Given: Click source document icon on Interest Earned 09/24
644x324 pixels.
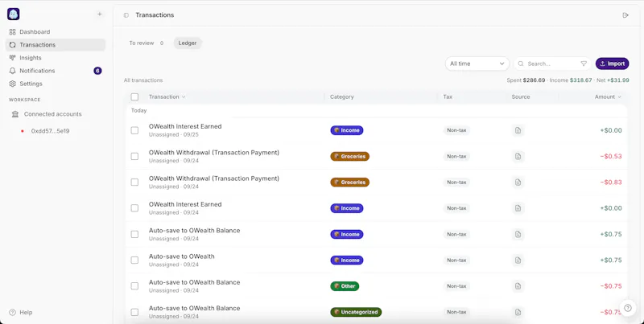Looking at the screenshot, I should 518,208.
